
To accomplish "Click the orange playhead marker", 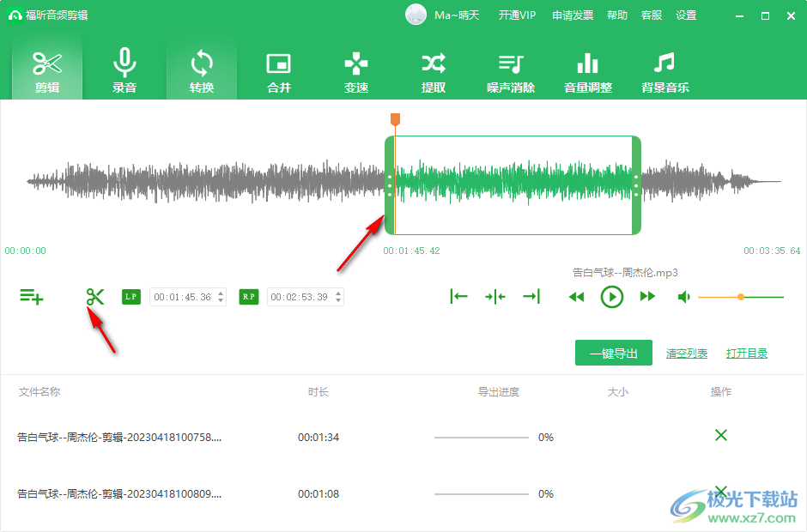I will [395, 119].
